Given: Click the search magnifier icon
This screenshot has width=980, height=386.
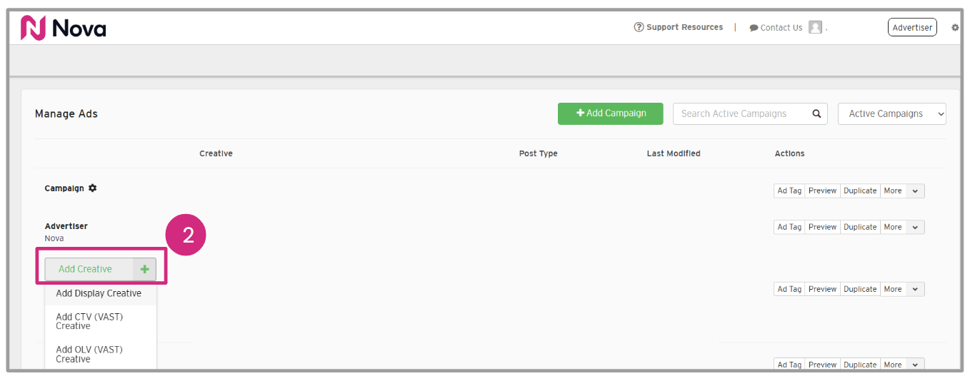Looking at the screenshot, I should click(x=816, y=114).
